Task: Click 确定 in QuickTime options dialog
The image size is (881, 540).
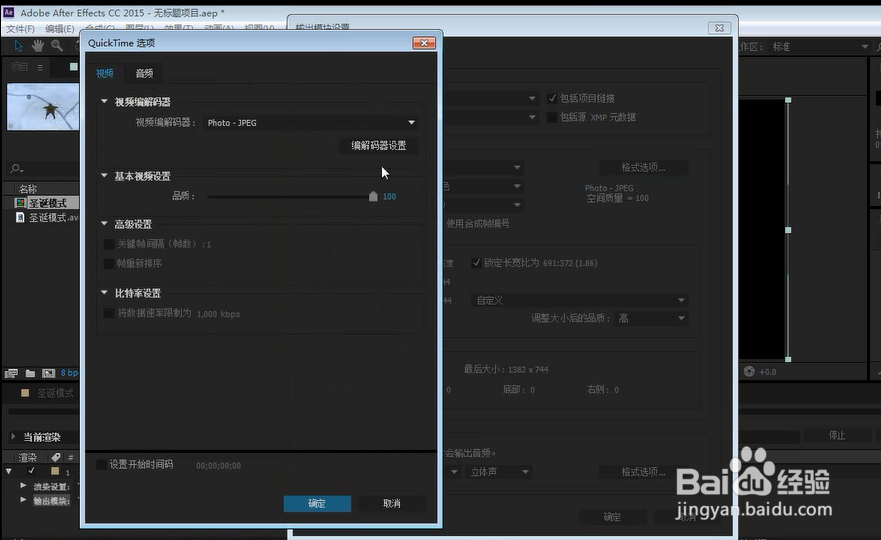Action: 317,503
